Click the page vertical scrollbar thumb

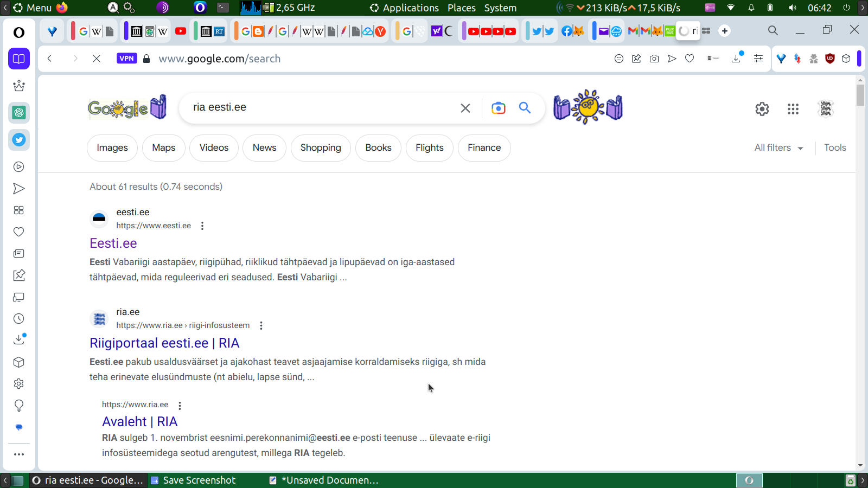point(860,95)
